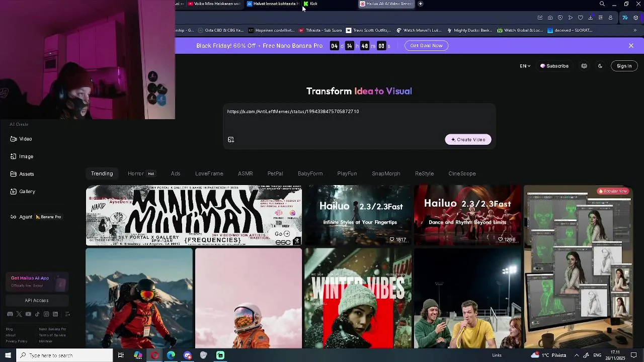Select the ReStyle category tab
Image resolution: width=644 pixels, height=362 pixels.
[x=425, y=173]
